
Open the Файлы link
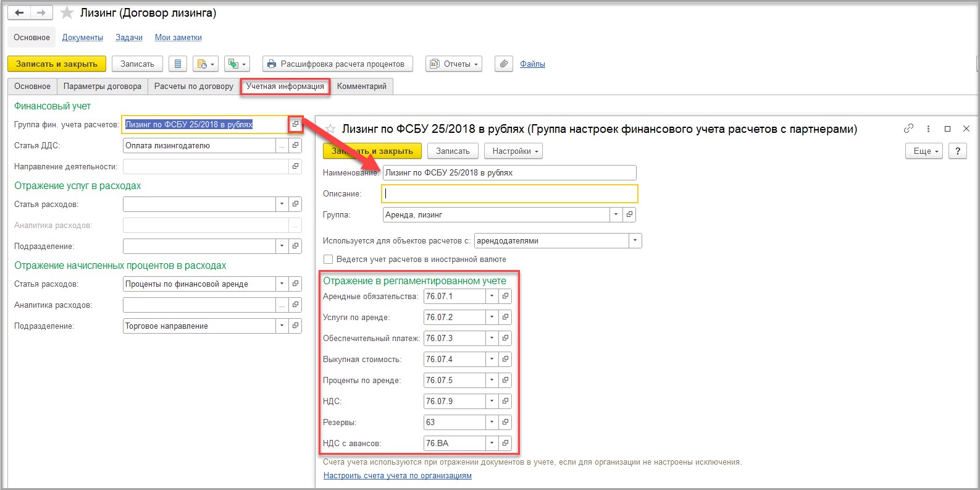(x=532, y=64)
